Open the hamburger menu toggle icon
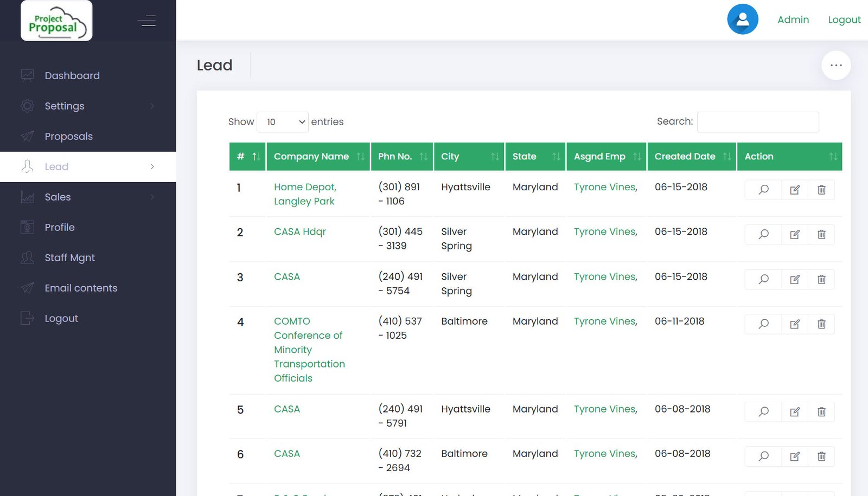Image resolution: width=868 pixels, height=496 pixels. (x=146, y=21)
